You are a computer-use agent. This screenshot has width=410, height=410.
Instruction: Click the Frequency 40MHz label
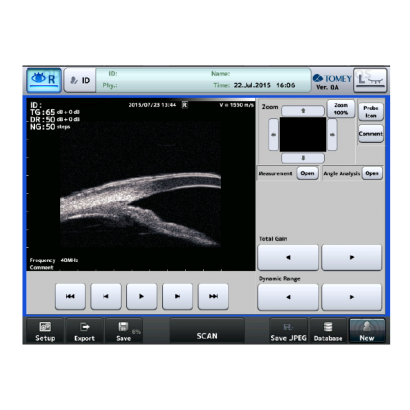[54, 260]
